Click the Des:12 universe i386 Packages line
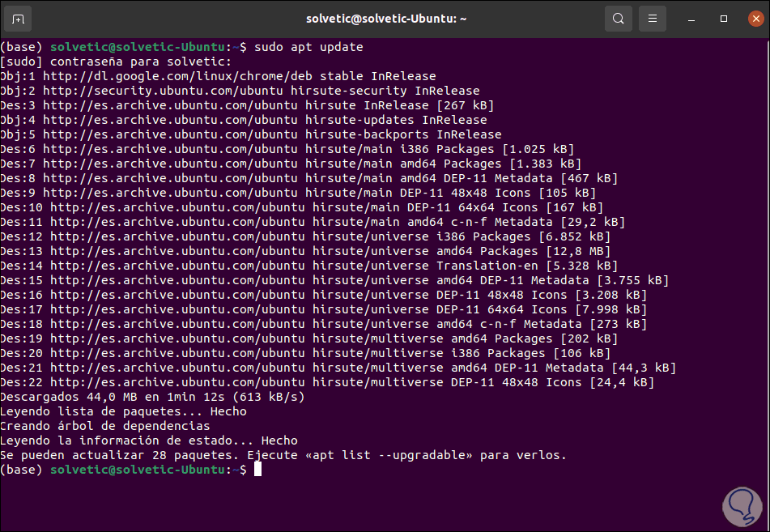 (x=305, y=236)
